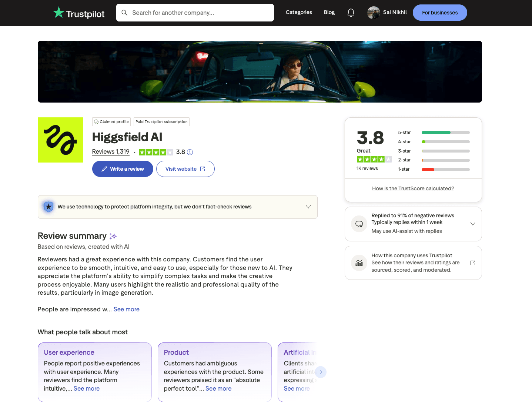
Task: Open external link icon for How this company uses Trustpilot
Action: click(473, 263)
